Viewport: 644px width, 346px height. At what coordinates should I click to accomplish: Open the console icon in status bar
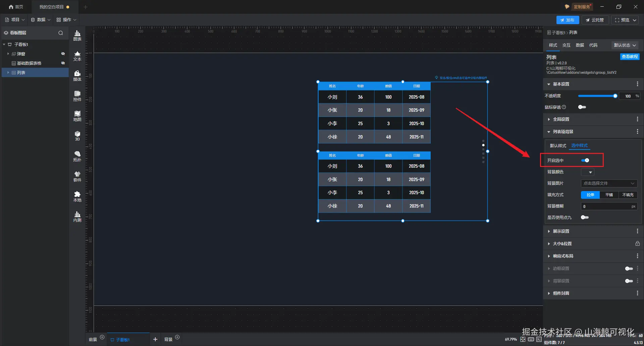(x=539, y=339)
